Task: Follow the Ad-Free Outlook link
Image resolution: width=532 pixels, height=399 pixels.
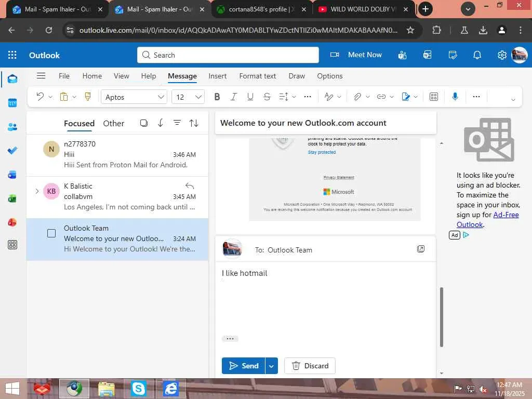Action: 487,220
